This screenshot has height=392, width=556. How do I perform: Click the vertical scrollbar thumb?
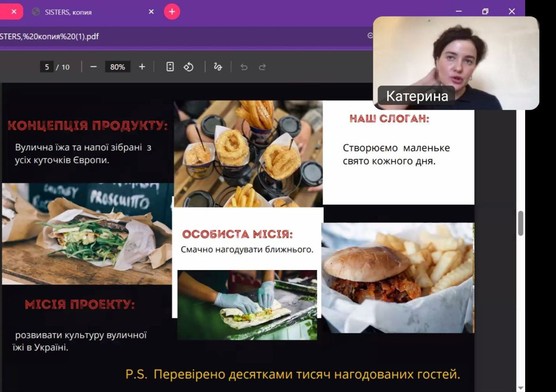[x=521, y=223]
